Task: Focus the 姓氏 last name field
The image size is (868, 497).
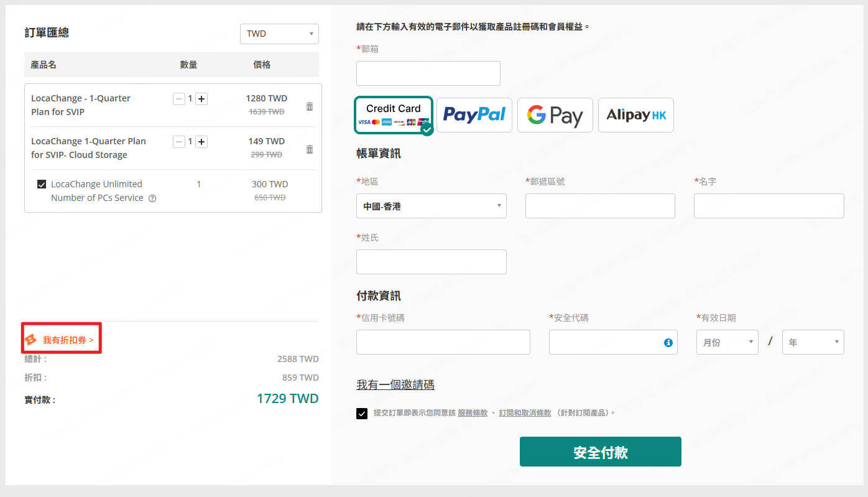Action: [x=432, y=262]
